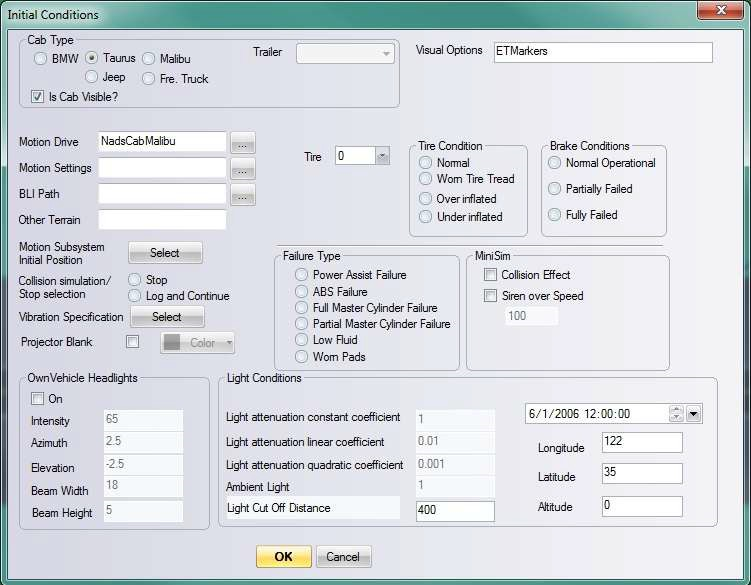The height and width of the screenshot is (585, 751).
Task: Click the OK button
Action: point(283,557)
